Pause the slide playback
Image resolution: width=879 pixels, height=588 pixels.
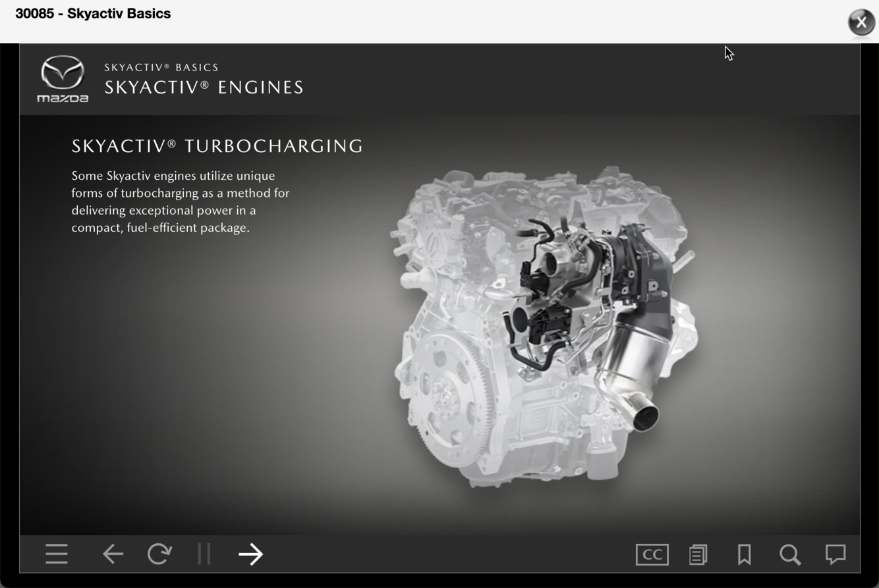tap(204, 554)
